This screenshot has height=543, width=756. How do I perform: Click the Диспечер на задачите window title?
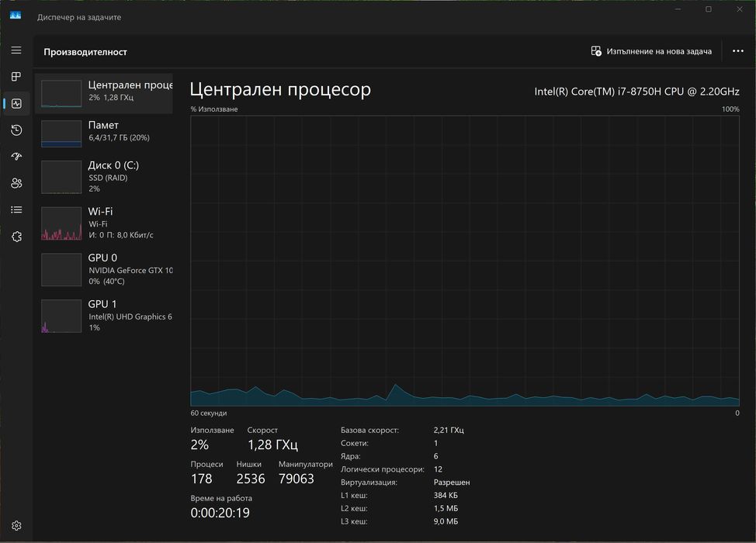coord(79,17)
